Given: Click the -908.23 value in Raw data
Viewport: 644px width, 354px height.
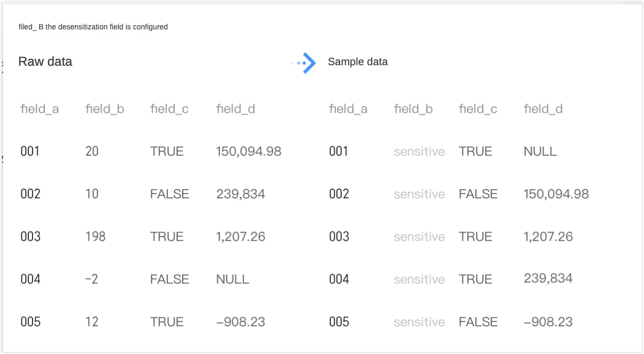Looking at the screenshot, I should tap(241, 322).
